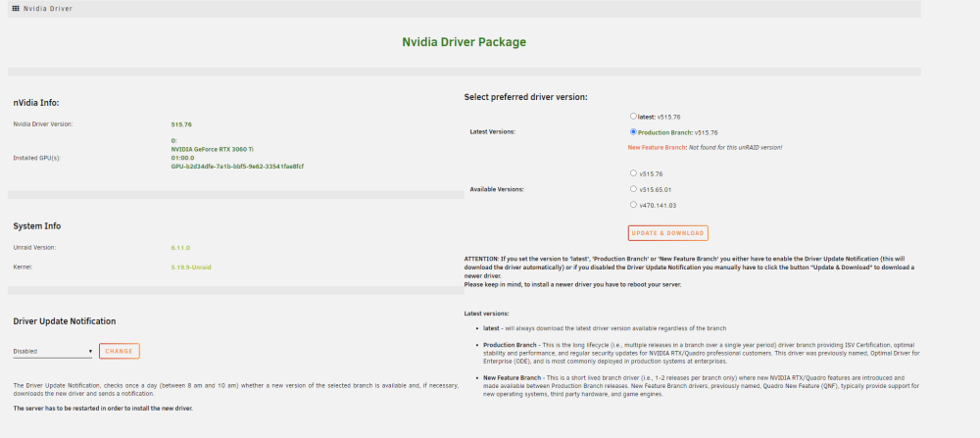Click Driver Update Notification heading
Image resolution: width=980 pixels, height=438 pixels.
click(65, 321)
